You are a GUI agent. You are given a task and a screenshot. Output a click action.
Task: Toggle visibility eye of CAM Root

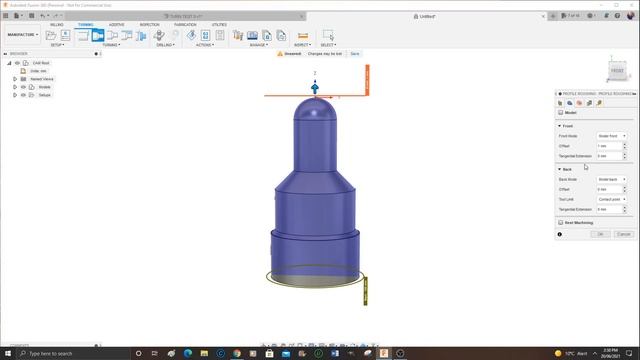[17, 63]
